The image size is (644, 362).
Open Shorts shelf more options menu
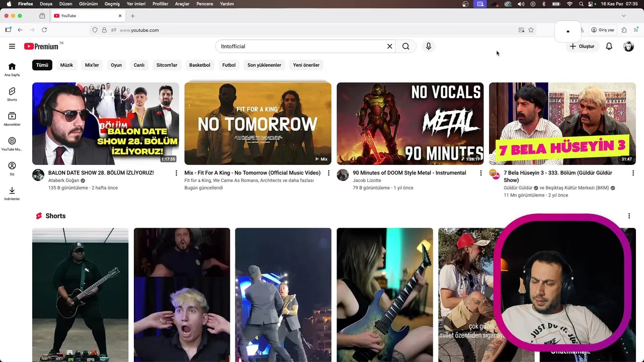[x=629, y=216]
